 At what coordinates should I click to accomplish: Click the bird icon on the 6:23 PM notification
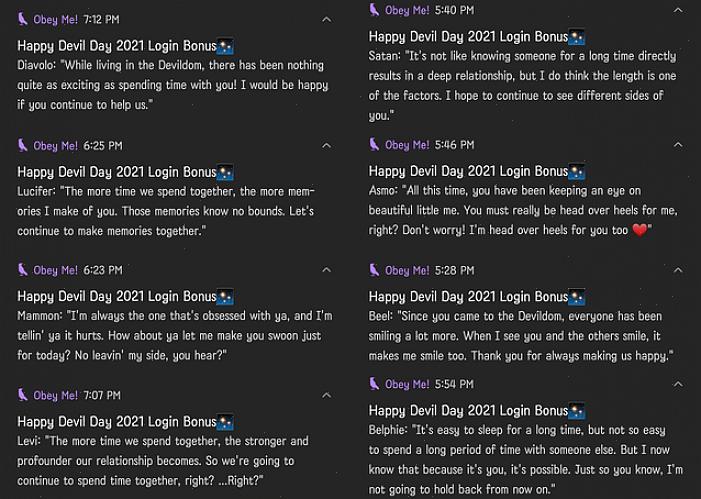coord(22,270)
